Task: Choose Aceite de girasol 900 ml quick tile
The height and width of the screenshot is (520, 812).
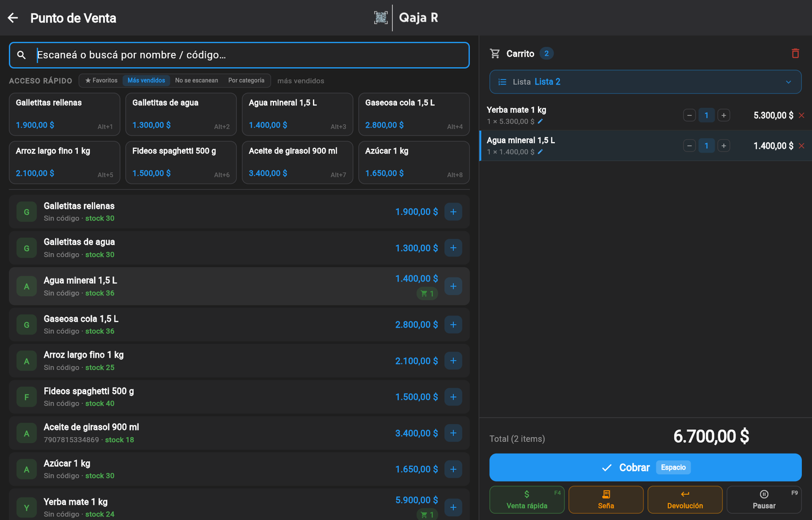Action: pyautogui.click(x=297, y=162)
